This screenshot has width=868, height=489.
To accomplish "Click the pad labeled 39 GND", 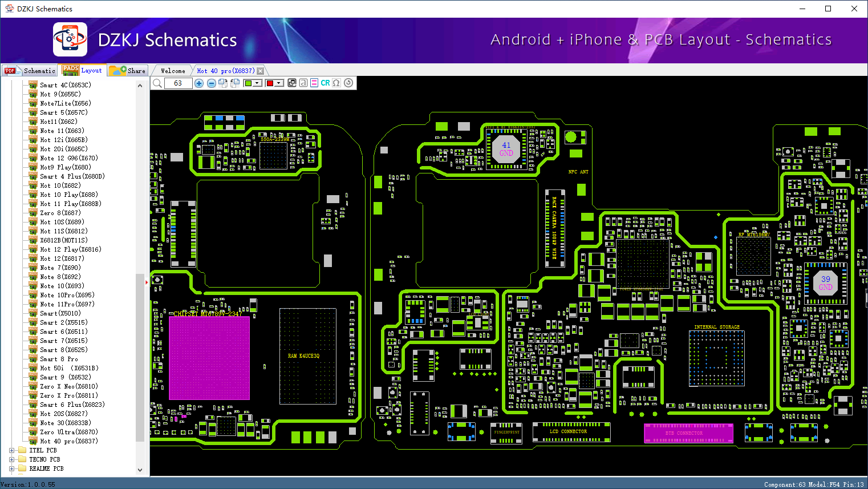I will pyautogui.click(x=826, y=283).
